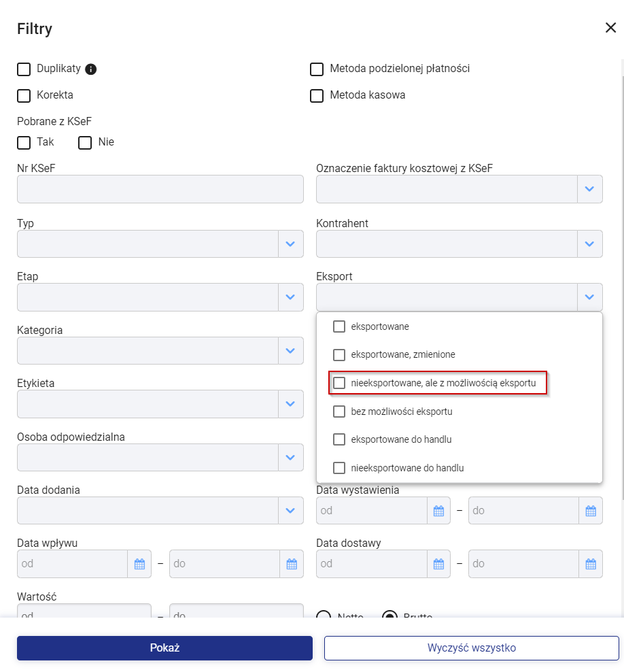
Task: Click the Duplikaty info icon
Action: 91,69
